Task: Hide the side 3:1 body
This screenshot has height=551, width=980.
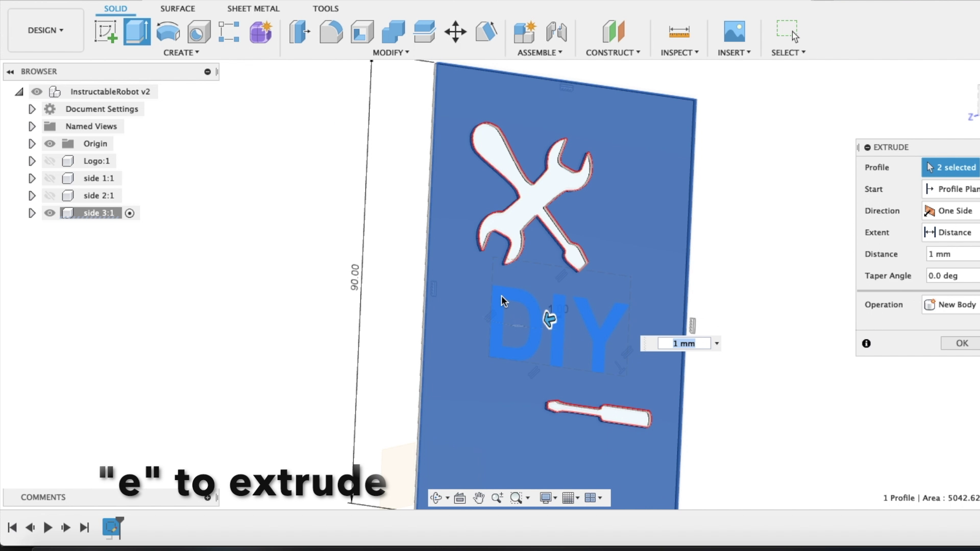Action: pos(50,213)
